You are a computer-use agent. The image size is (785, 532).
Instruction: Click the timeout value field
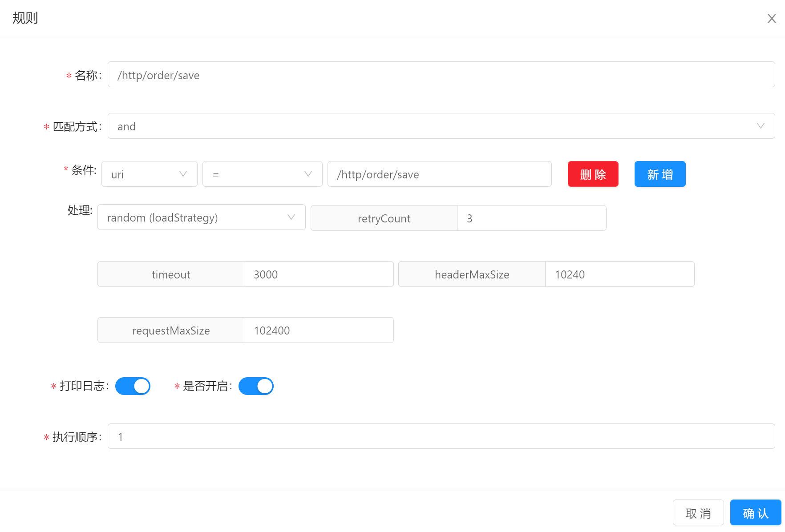[319, 274]
